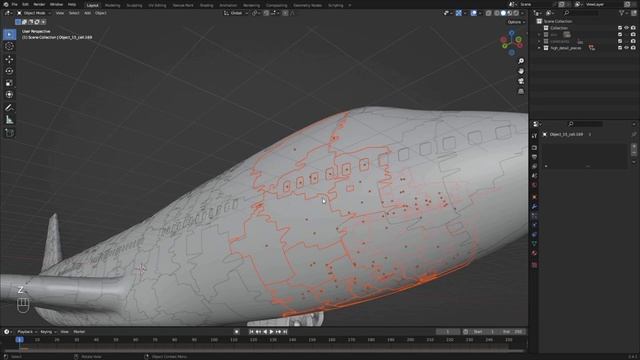The height and width of the screenshot is (360, 640).
Task: Click the navigation gizmo Z axis
Action: [512, 33]
